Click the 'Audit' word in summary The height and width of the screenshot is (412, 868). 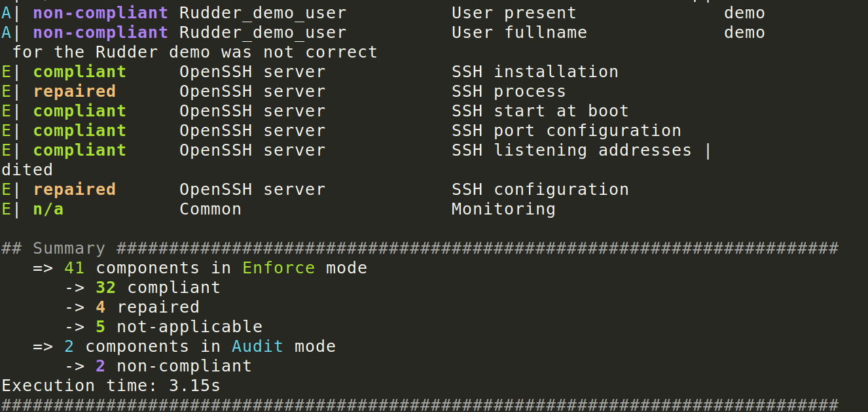click(258, 347)
